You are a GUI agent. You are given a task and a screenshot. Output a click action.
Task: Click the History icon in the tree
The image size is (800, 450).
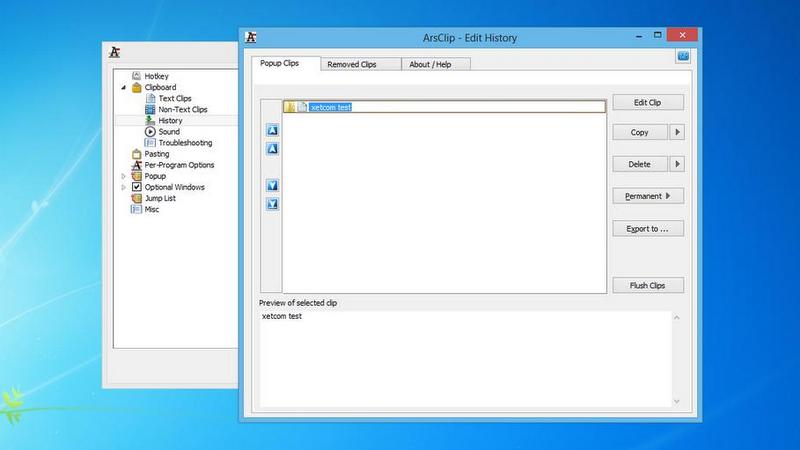pos(150,120)
